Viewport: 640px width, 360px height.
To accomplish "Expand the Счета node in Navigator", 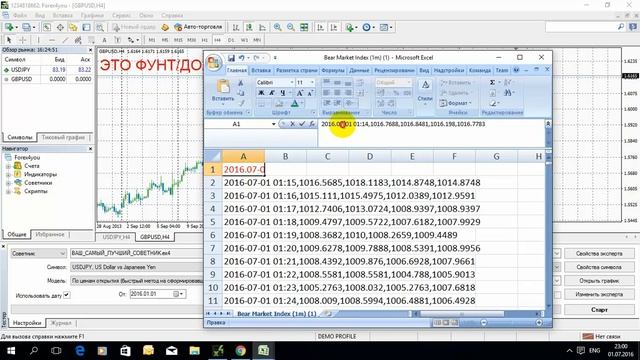I will click(x=8, y=166).
